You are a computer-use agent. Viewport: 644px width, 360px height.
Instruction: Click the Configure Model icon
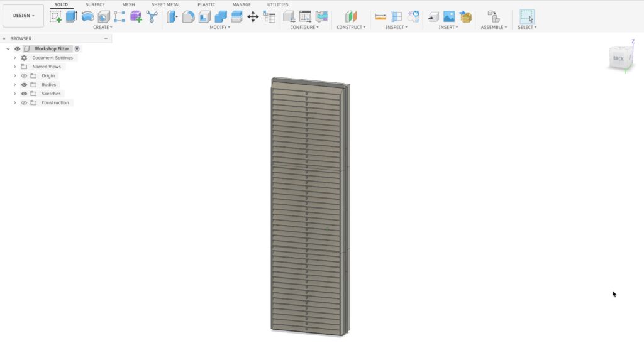[x=289, y=17]
